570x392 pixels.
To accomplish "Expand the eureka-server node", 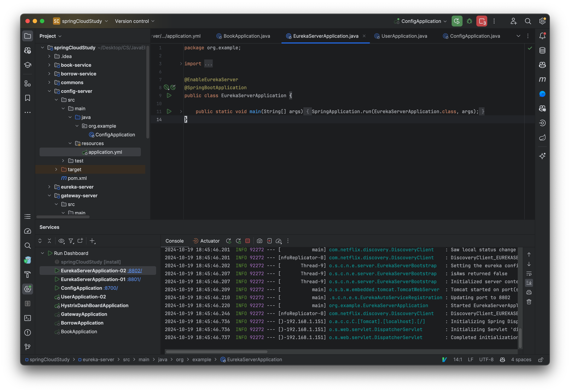I will pos(49,187).
